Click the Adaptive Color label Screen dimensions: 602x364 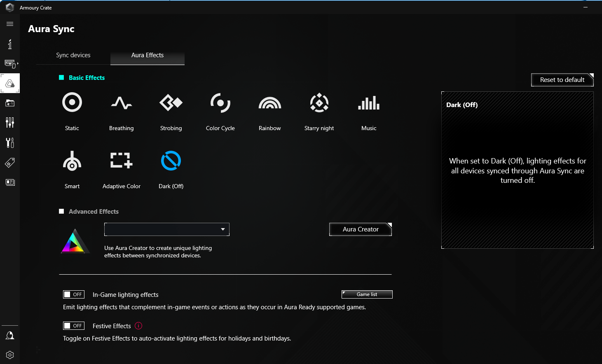tap(122, 186)
